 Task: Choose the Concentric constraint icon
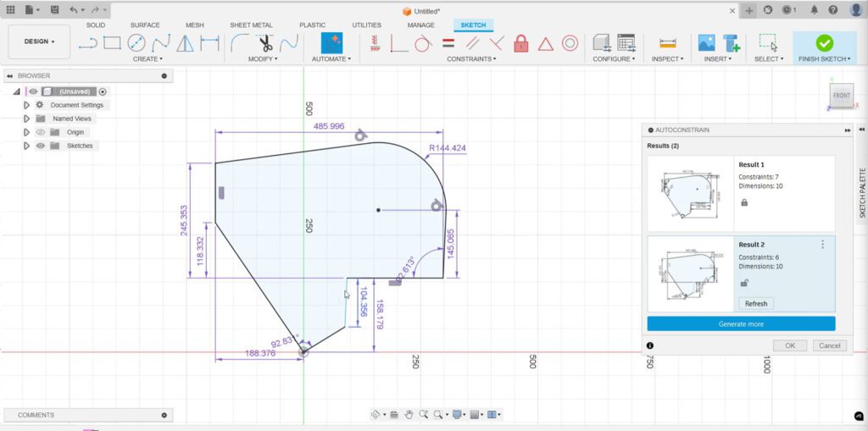(x=570, y=43)
